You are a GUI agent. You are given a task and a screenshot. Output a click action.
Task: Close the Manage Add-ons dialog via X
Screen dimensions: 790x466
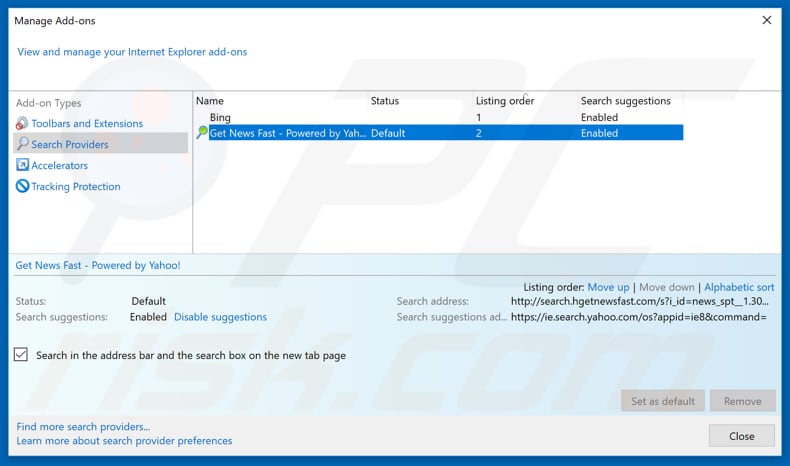pos(766,20)
